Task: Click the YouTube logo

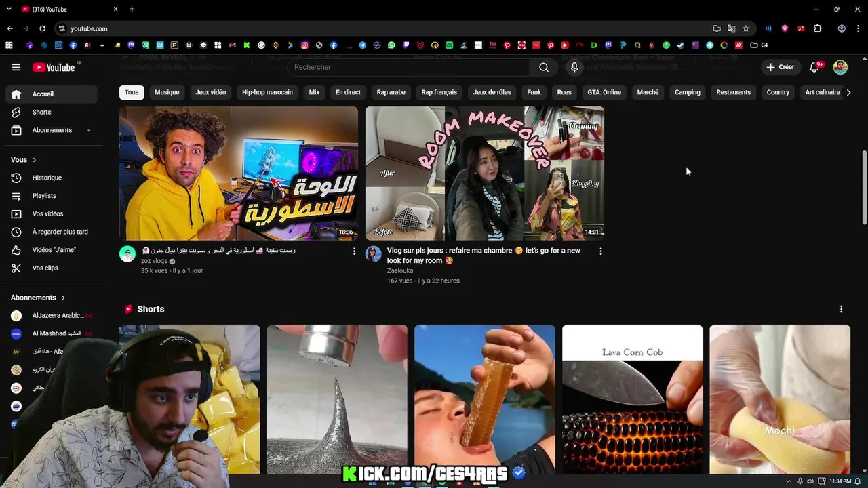Action: coord(54,67)
